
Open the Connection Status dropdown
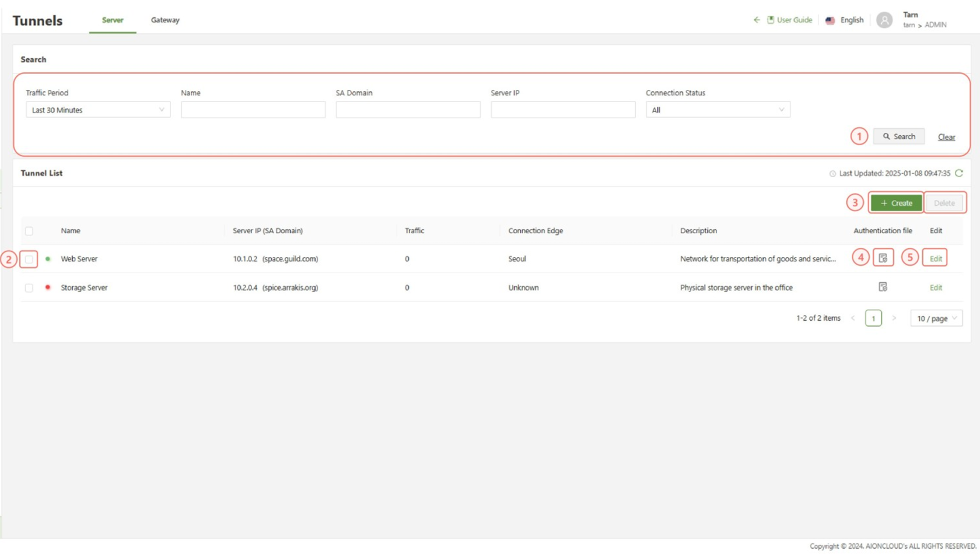717,110
